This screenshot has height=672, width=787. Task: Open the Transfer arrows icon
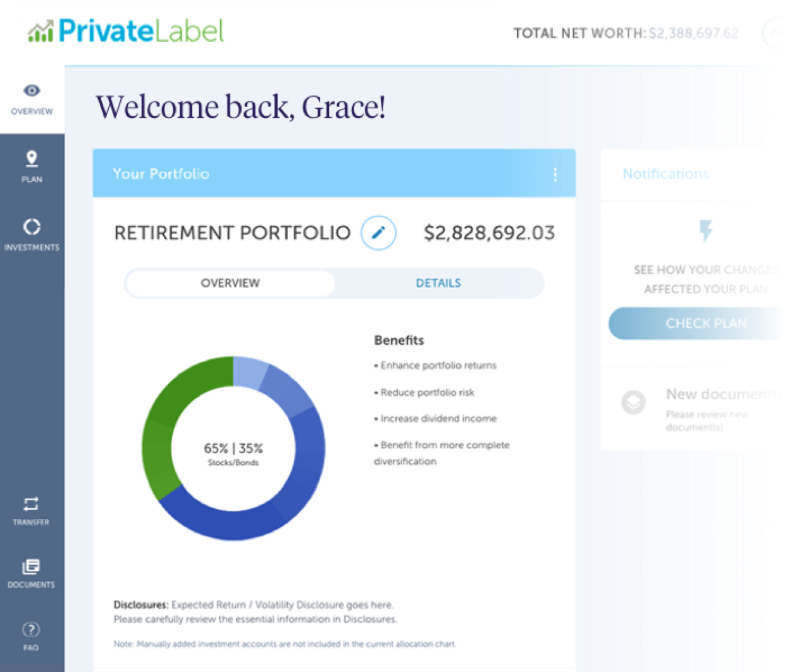pos(31,504)
